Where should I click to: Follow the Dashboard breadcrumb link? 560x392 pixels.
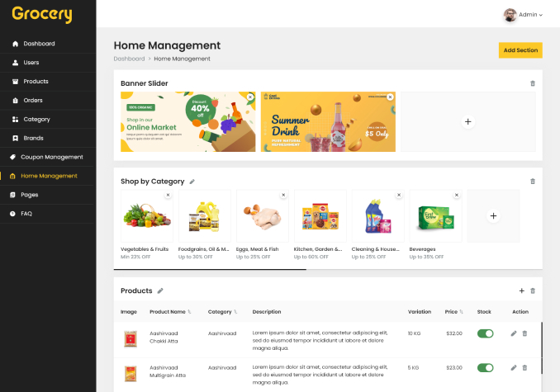129,59
